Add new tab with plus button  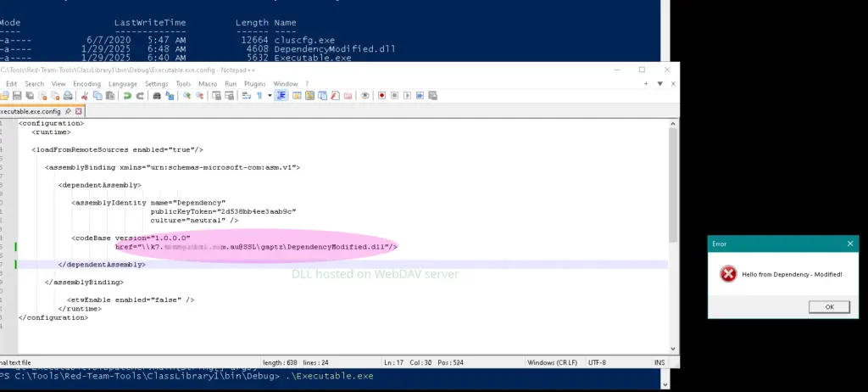point(647,84)
